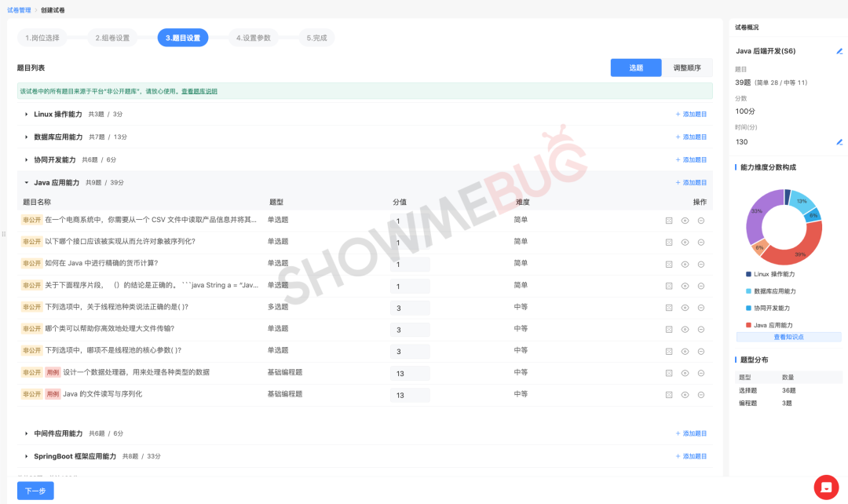
Task: Add question to 协同开发能力 section
Action: [691, 160]
